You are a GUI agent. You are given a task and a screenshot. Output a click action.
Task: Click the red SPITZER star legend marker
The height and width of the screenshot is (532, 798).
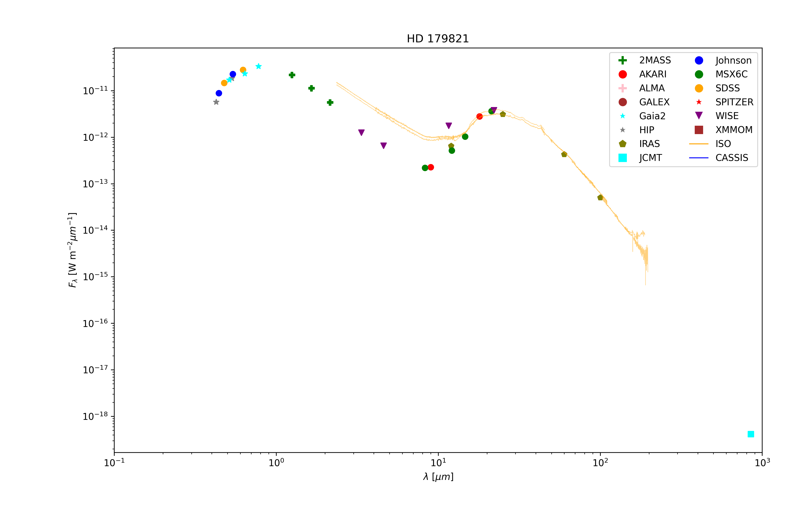click(699, 102)
